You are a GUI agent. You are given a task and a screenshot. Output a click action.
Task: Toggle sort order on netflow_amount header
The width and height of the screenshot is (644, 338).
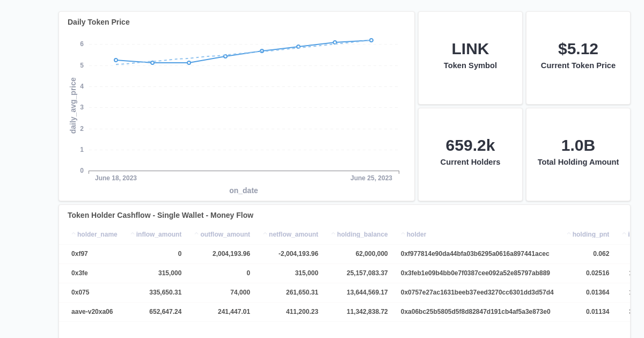pos(293,234)
